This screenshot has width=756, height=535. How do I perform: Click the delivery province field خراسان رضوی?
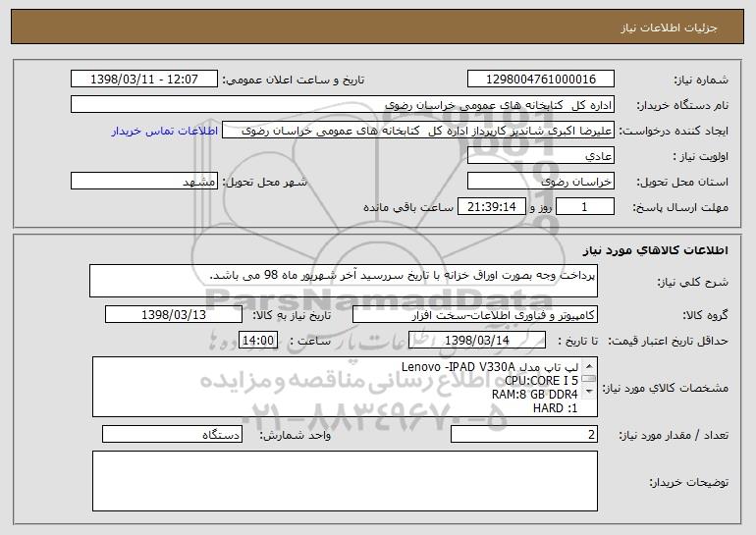click(540, 182)
